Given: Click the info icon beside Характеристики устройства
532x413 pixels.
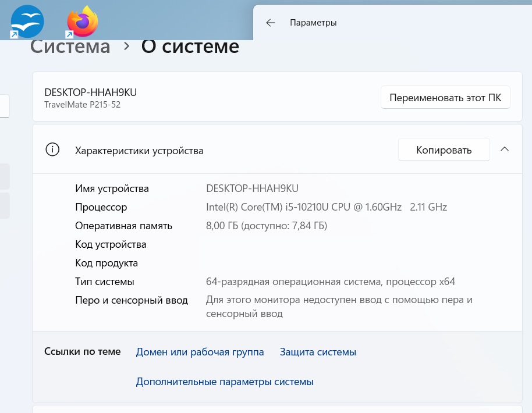Looking at the screenshot, I should pyautogui.click(x=52, y=149).
